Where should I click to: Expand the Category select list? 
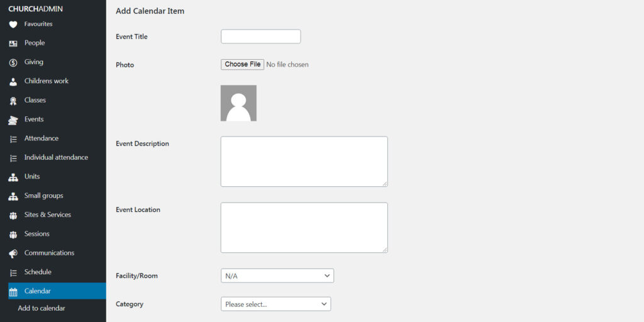tap(275, 304)
